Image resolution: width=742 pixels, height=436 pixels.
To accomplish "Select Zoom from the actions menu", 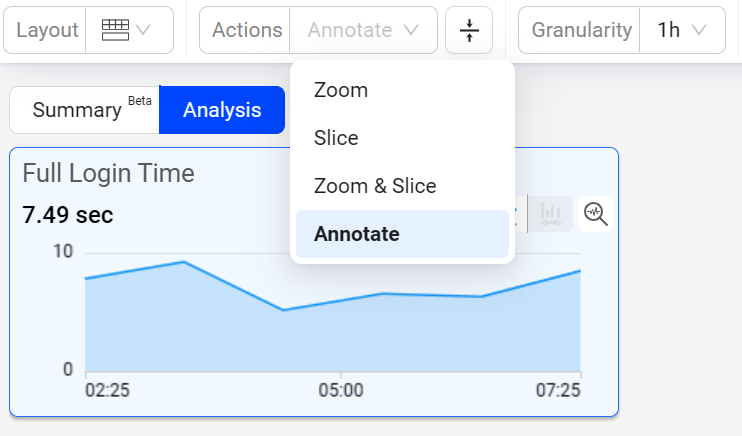I will pos(341,90).
